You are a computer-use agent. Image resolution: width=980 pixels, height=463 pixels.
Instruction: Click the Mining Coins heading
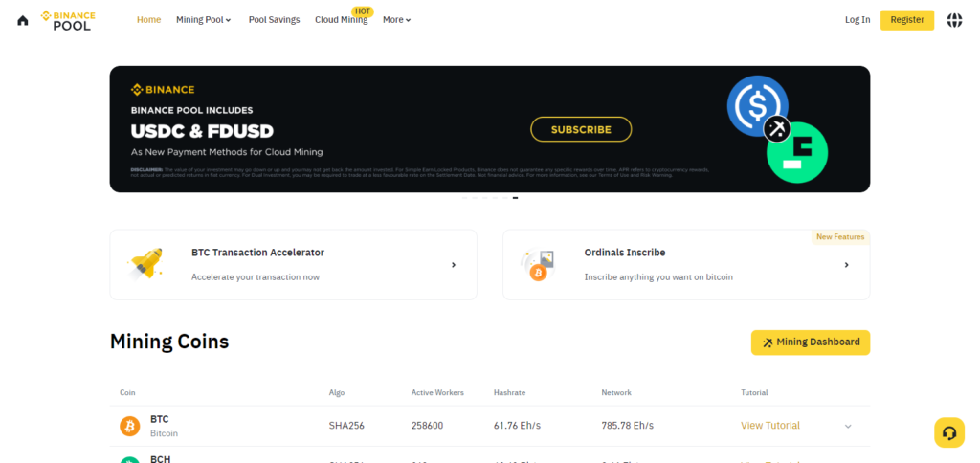pos(169,342)
